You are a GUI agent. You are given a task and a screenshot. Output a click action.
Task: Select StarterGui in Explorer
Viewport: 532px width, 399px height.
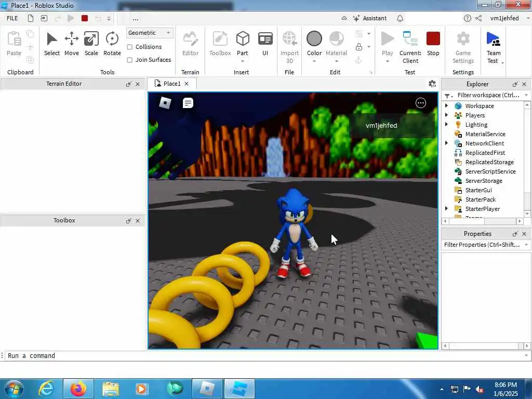(x=478, y=190)
